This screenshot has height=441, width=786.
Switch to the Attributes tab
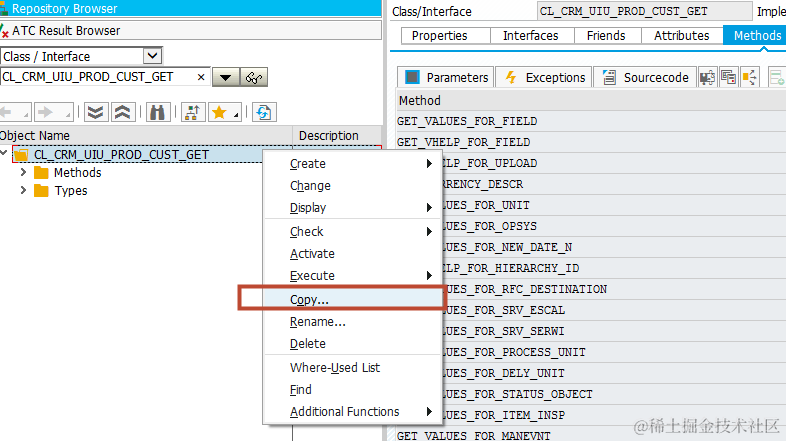click(x=682, y=36)
